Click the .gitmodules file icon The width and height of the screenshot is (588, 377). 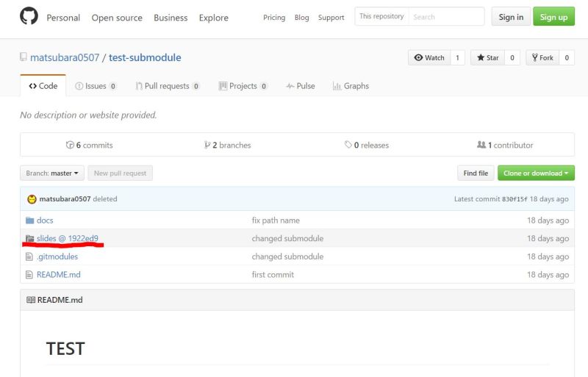click(29, 256)
